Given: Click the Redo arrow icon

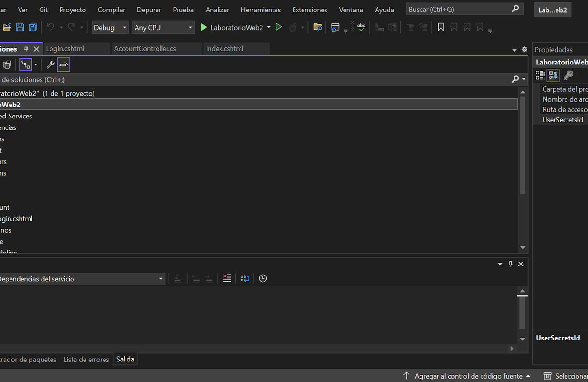Looking at the screenshot, I should [71, 27].
